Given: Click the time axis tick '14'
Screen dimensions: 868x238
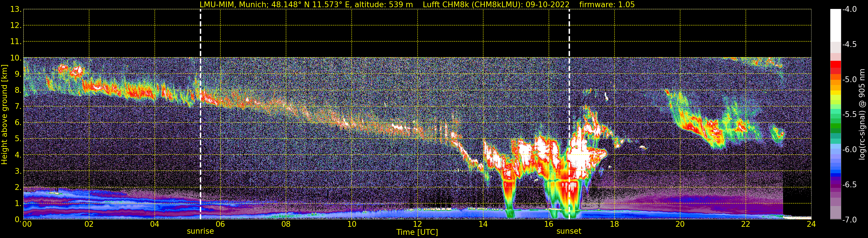Looking at the screenshot, I should click(x=483, y=224).
